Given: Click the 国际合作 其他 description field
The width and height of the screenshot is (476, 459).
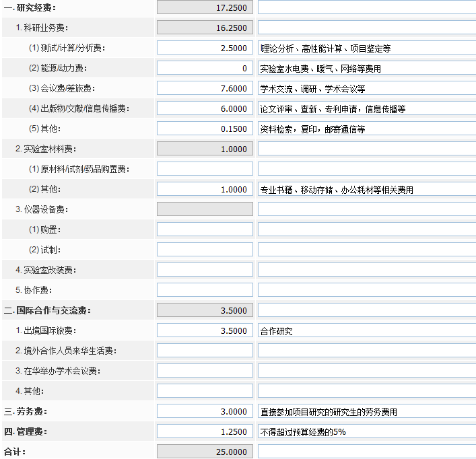Looking at the screenshot, I should (x=367, y=391).
